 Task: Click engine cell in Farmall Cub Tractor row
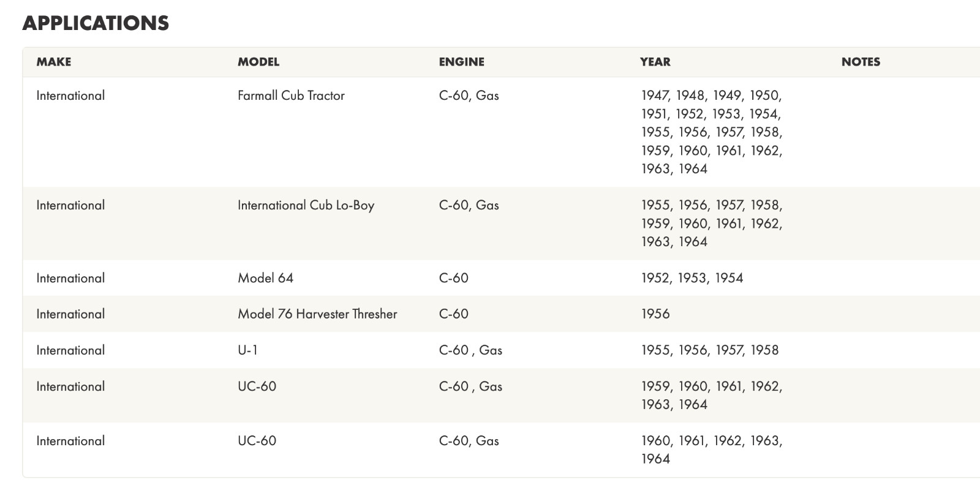(469, 96)
